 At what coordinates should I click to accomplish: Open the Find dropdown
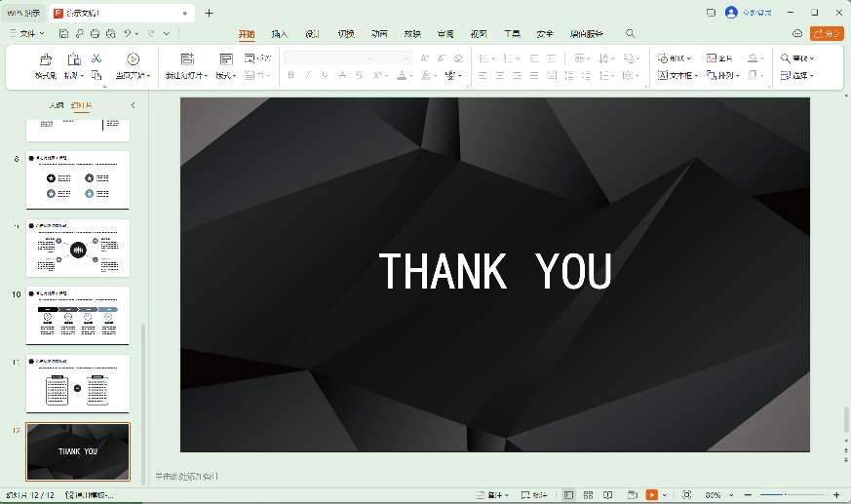(x=797, y=58)
